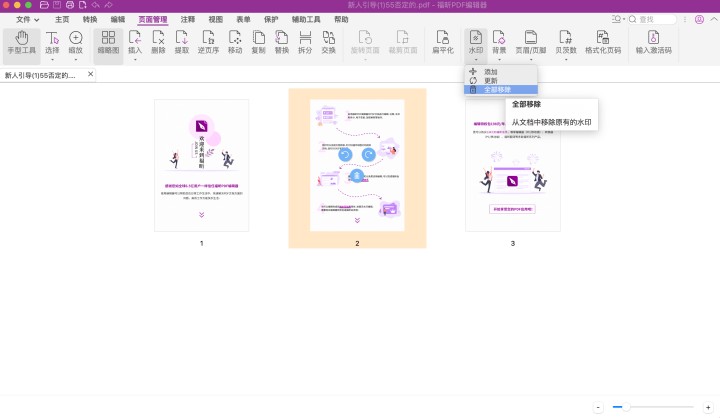Screen dimensions: 720x418
Task: Click the Delete pages (删除) icon
Action: click(158, 41)
